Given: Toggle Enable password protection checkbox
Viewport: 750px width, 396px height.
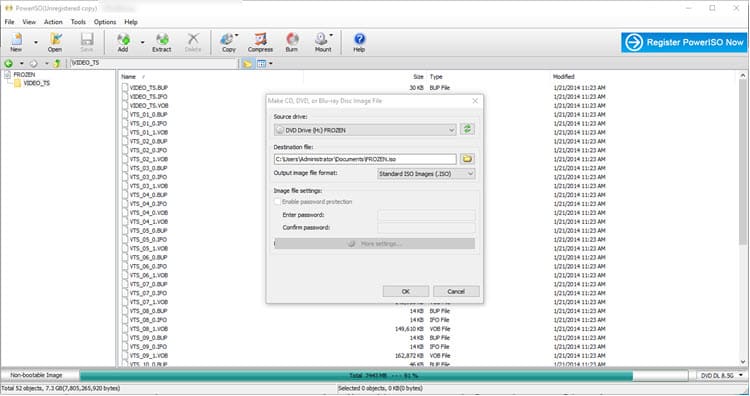Looking at the screenshot, I should pos(277,202).
